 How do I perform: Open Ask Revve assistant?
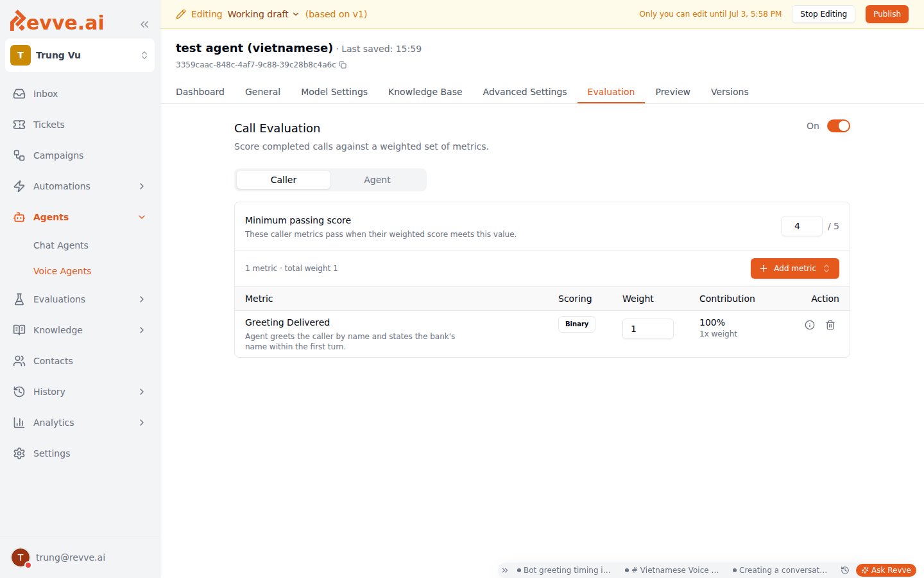886,570
